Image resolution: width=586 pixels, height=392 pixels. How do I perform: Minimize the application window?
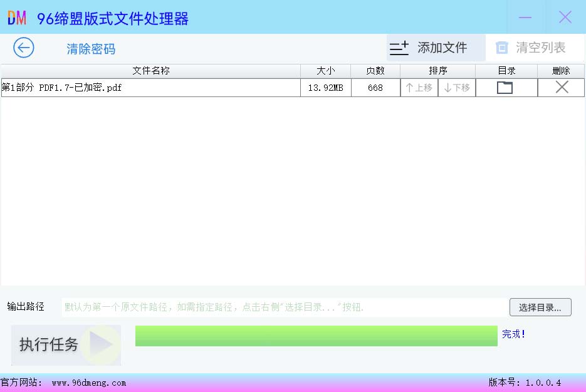coord(525,18)
